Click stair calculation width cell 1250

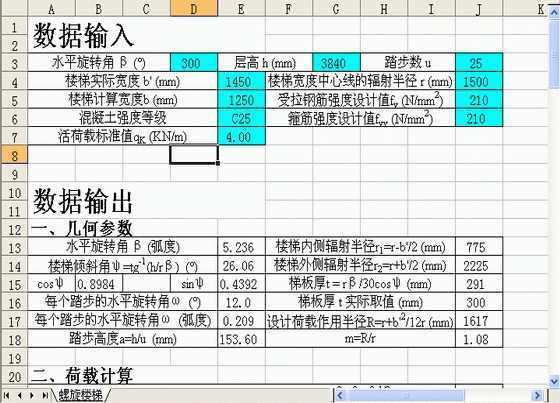(x=241, y=100)
